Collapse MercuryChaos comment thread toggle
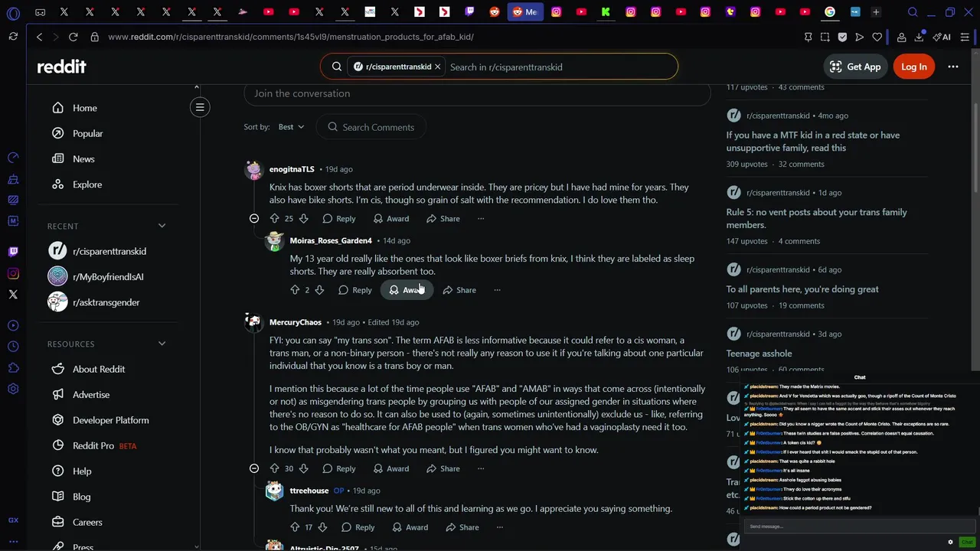The width and height of the screenshot is (980, 551). [254, 468]
